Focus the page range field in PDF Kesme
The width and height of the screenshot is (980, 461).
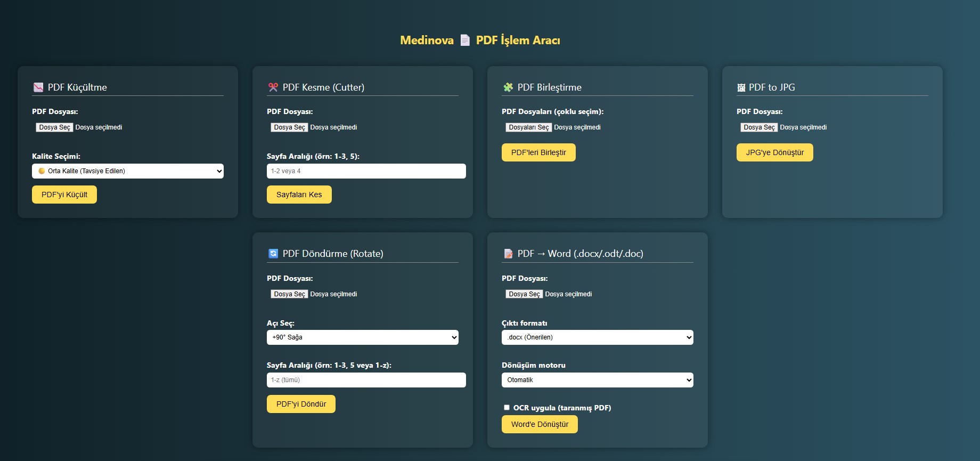pyautogui.click(x=366, y=171)
